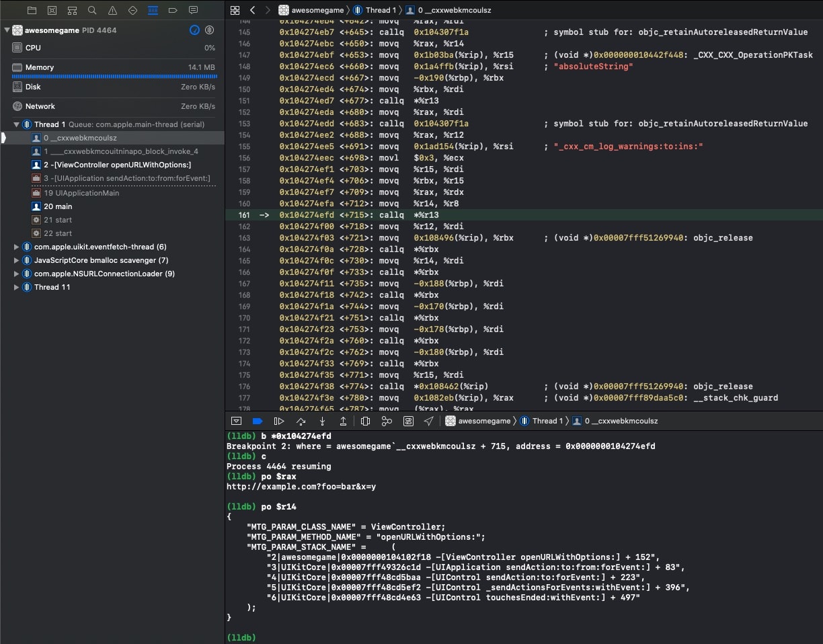The width and height of the screenshot is (823, 644).
Task: Step out of the current function
Action: (x=343, y=421)
